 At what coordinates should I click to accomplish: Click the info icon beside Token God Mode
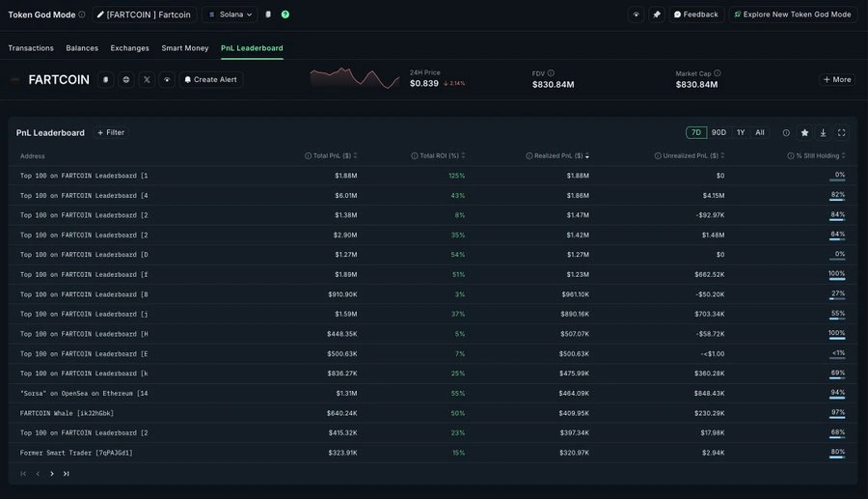(x=82, y=14)
